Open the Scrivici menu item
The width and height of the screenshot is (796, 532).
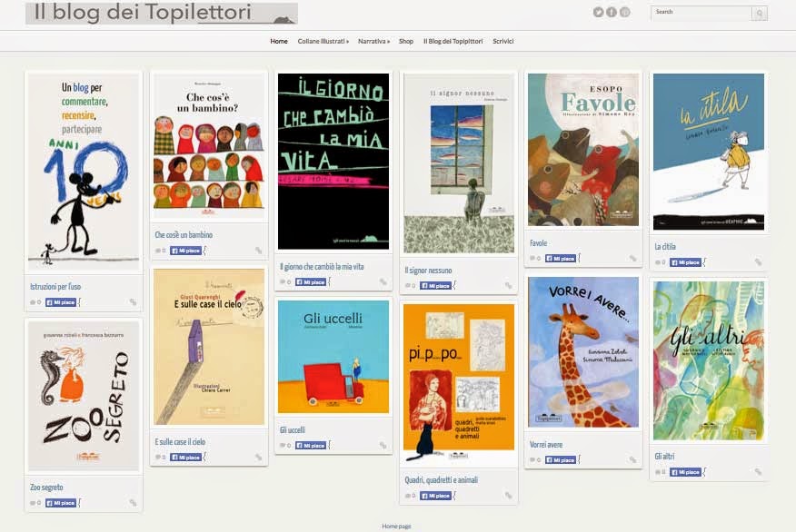pos(503,41)
